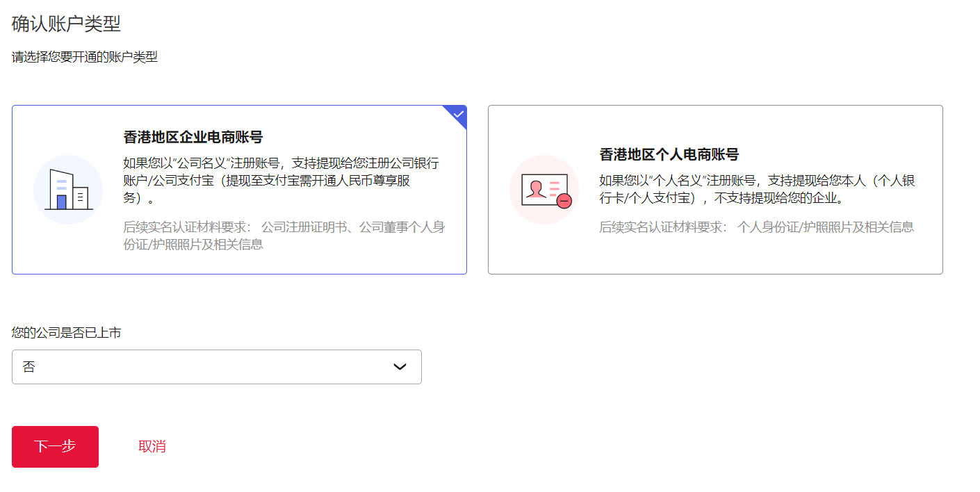Click the selected value 否 in dropdown
The image size is (980, 492).
coord(28,367)
